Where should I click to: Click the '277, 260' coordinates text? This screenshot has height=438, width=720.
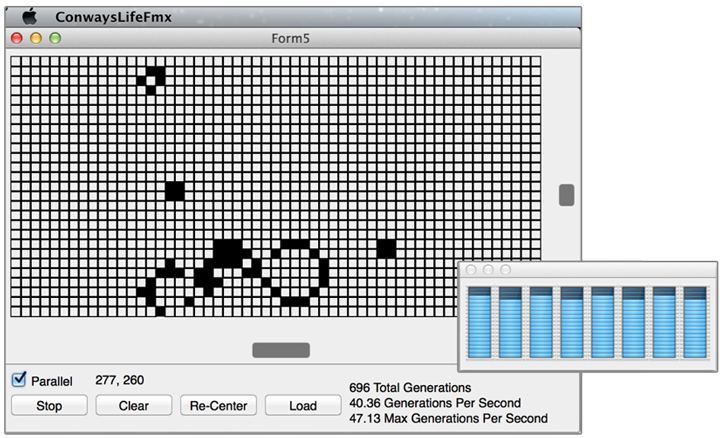coord(119,380)
